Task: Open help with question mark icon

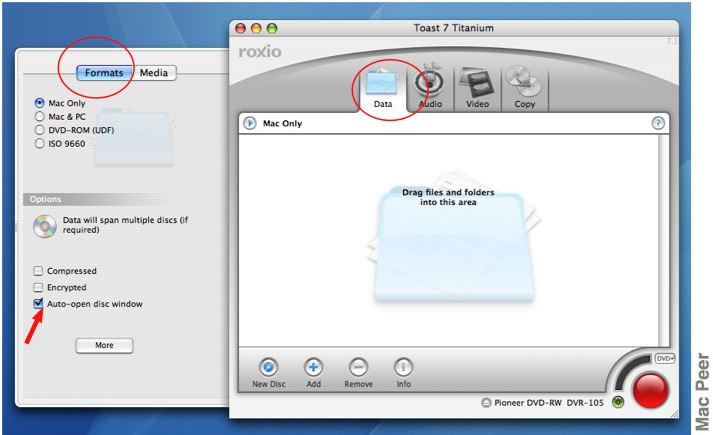Action: (658, 123)
